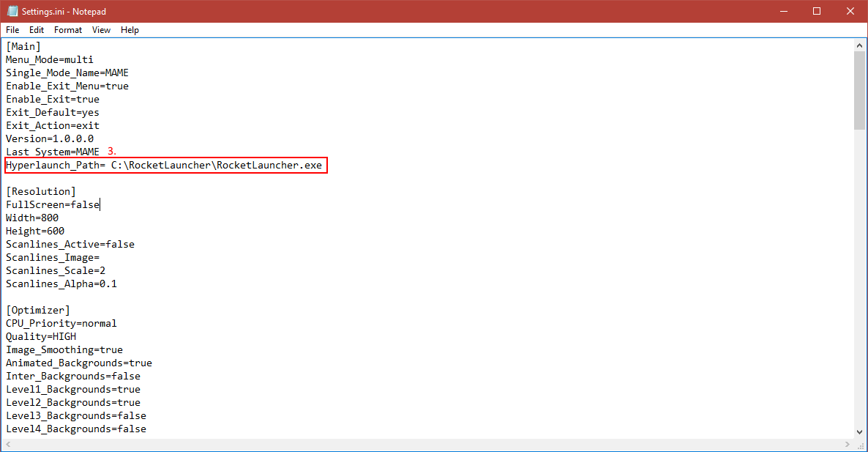Click the vertical scrollbar thumb
Screen dimensions: 868x452
pyautogui.click(x=859, y=90)
